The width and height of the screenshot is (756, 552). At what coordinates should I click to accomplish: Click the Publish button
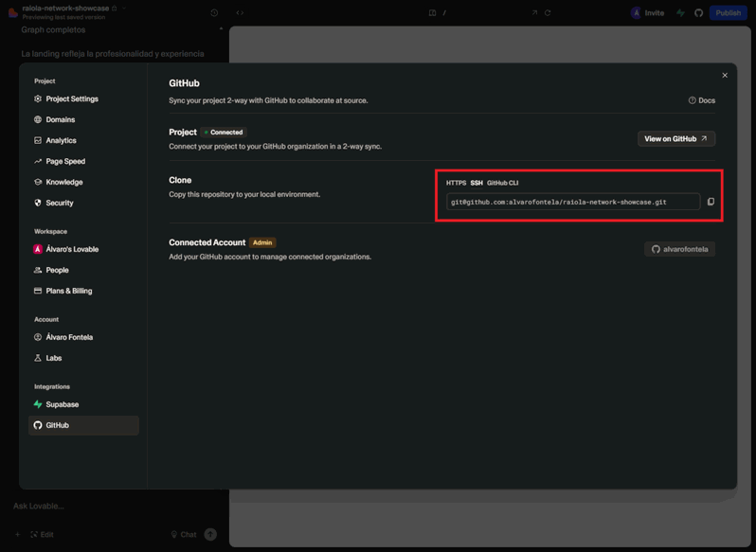click(x=728, y=13)
